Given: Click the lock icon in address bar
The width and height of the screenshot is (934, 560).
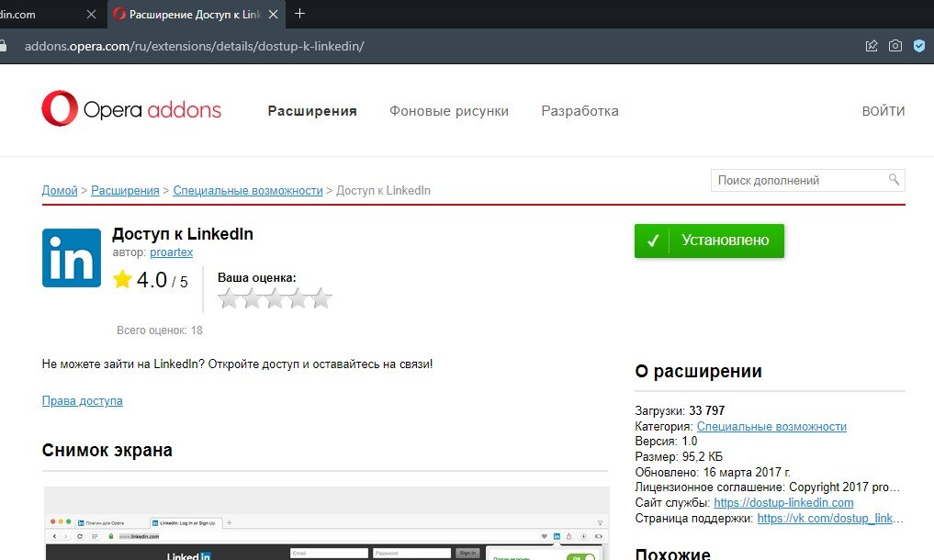Looking at the screenshot, I should pos(3,46).
